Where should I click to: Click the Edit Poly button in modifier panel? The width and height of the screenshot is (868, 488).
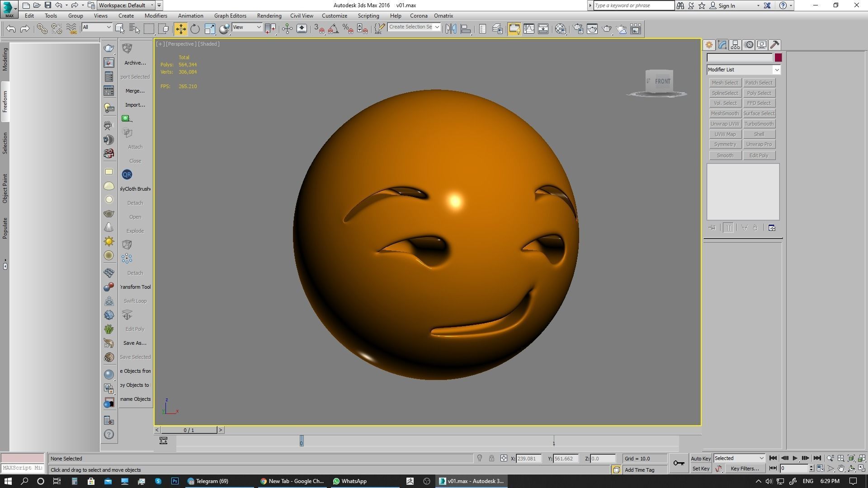pos(759,155)
